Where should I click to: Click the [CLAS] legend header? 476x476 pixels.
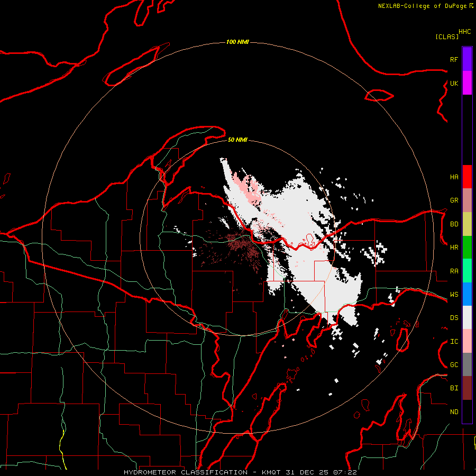pyautogui.click(x=447, y=36)
